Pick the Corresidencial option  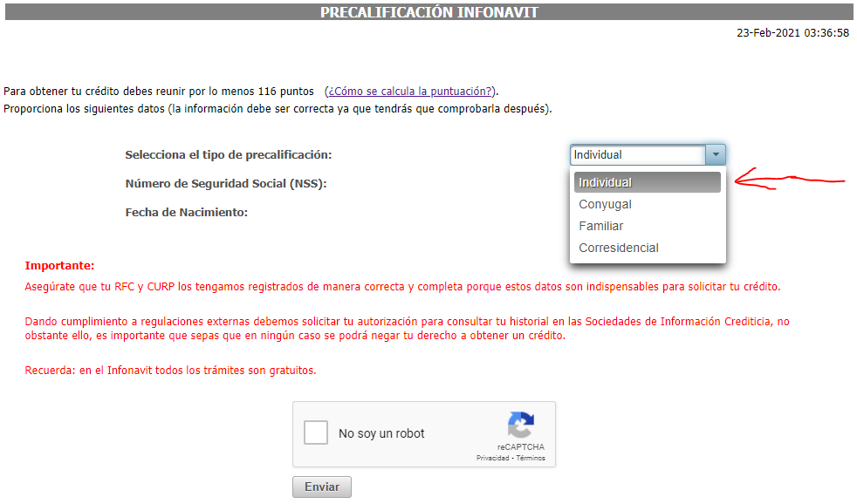[x=648, y=248]
